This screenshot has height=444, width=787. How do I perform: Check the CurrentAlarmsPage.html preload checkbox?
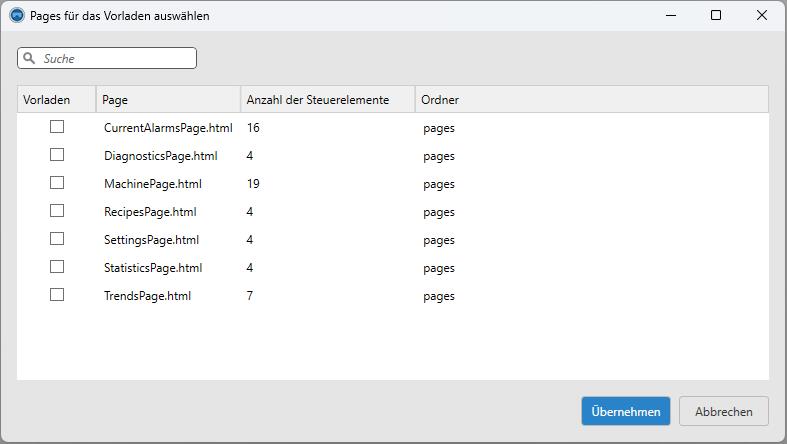tap(57, 127)
